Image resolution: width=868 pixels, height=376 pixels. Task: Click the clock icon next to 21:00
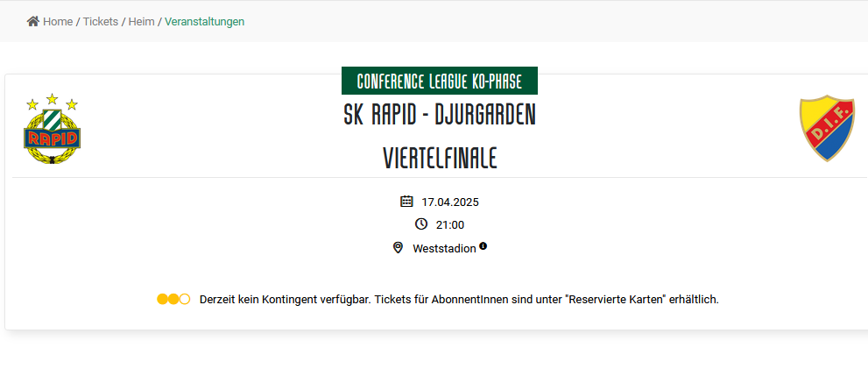click(x=421, y=224)
